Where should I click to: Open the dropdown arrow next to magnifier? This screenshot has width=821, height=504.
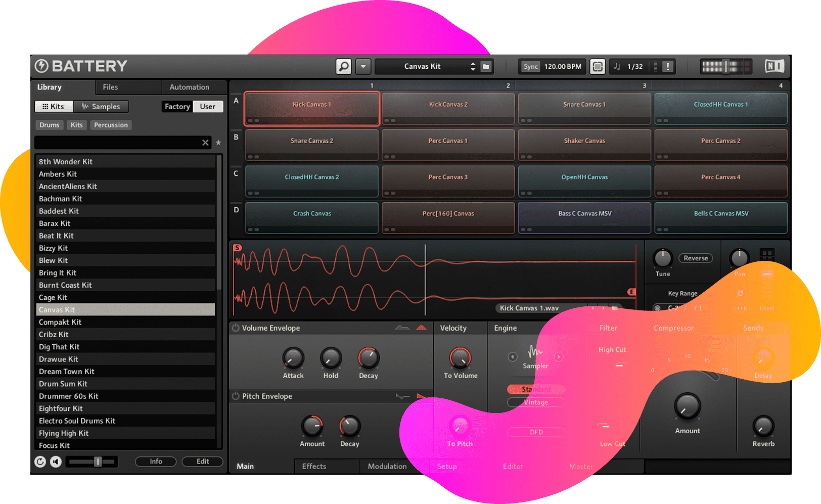[363, 66]
